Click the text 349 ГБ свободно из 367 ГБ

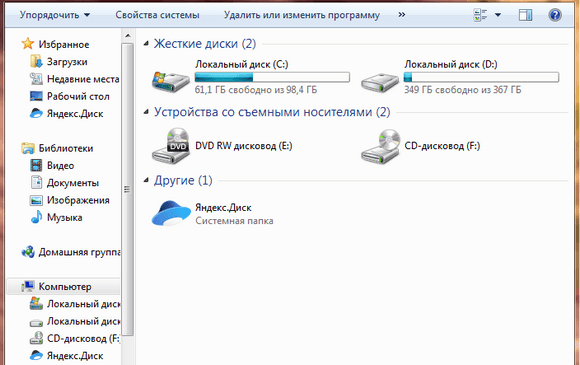pos(463,89)
